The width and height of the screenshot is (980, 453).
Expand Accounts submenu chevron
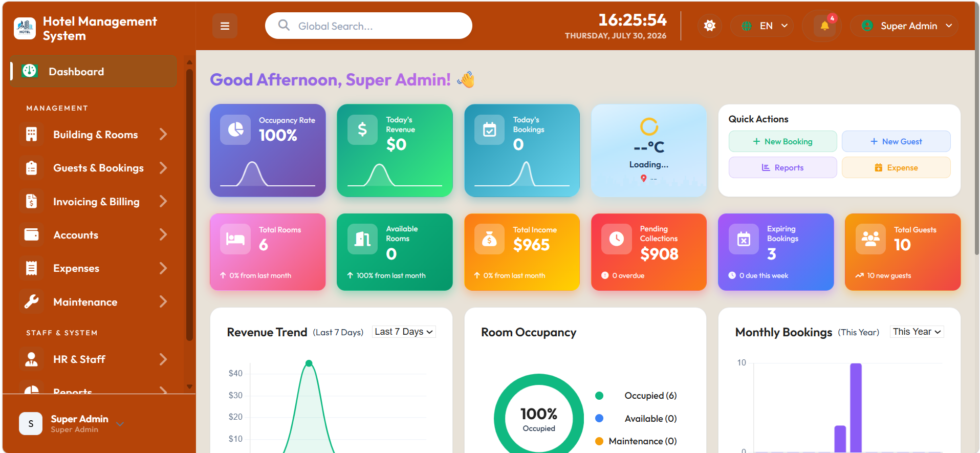[x=163, y=234]
